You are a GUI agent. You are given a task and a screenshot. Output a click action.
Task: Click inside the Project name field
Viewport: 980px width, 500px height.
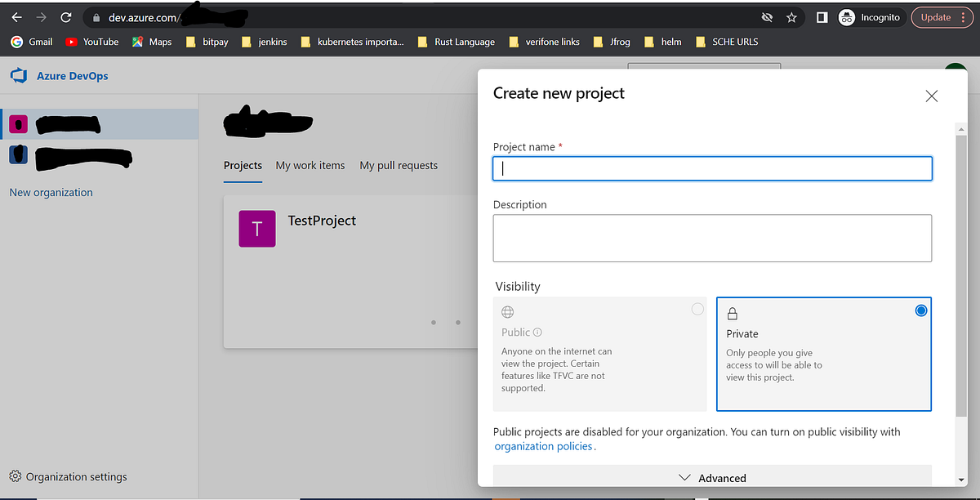click(712, 168)
